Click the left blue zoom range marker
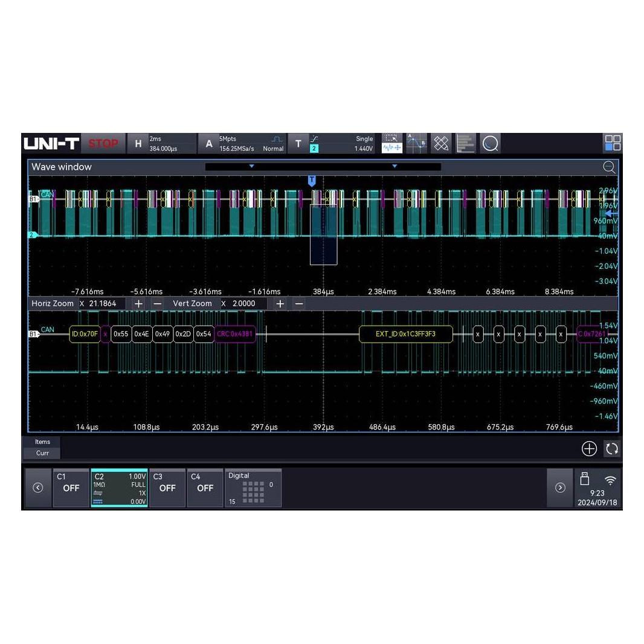 coord(251,166)
